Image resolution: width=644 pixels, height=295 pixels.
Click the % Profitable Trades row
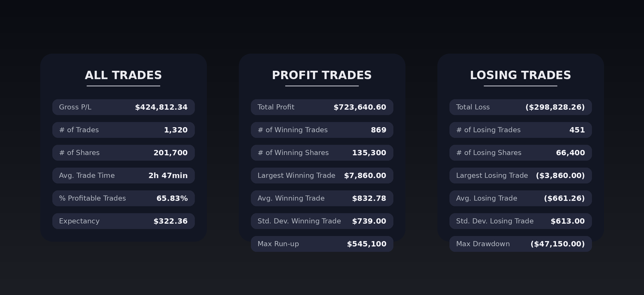(x=123, y=198)
